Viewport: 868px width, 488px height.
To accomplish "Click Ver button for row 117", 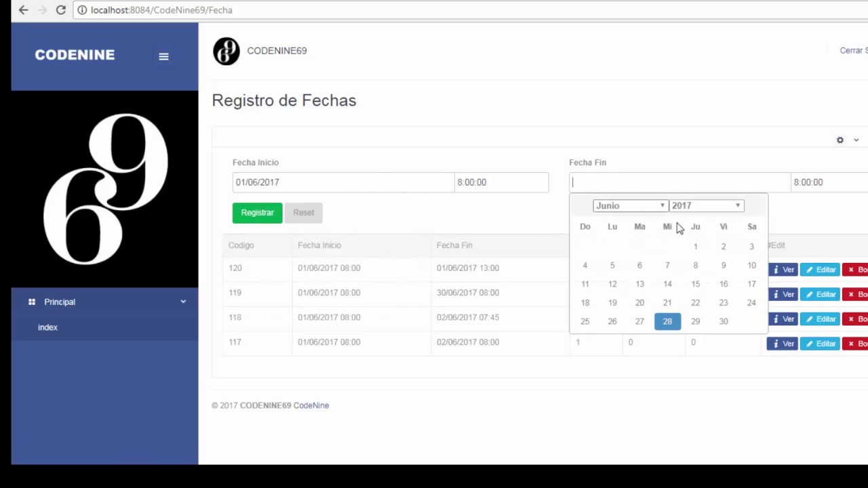I will pos(783,344).
